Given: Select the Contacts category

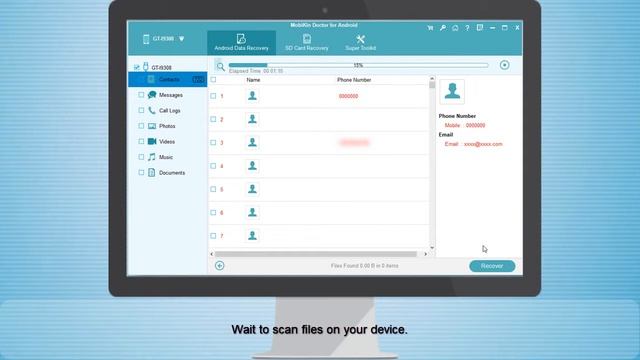Looking at the screenshot, I should coord(167,79).
